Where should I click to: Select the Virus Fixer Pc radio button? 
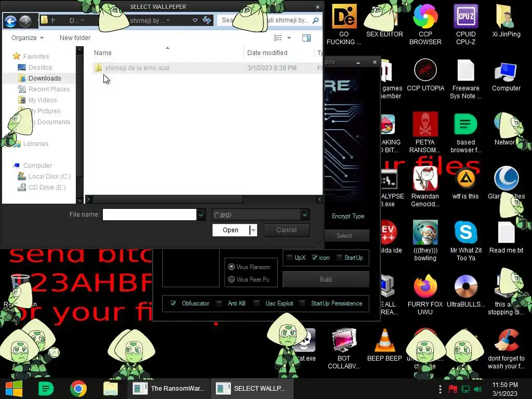pyautogui.click(x=231, y=279)
